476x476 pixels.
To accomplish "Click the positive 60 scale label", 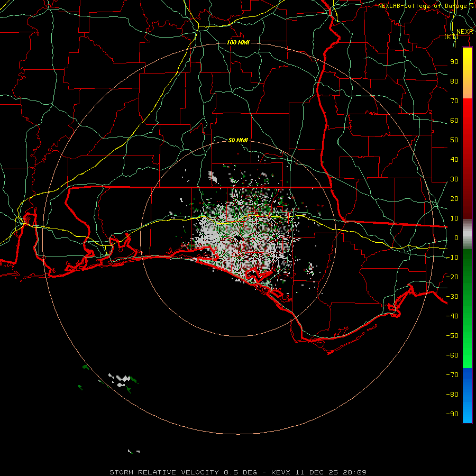I will tap(454, 120).
